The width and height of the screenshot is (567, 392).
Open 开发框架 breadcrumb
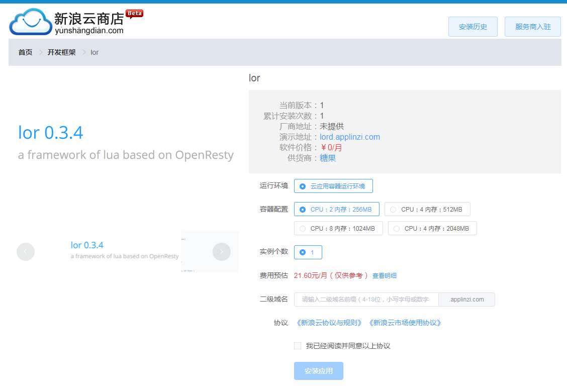point(61,52)
